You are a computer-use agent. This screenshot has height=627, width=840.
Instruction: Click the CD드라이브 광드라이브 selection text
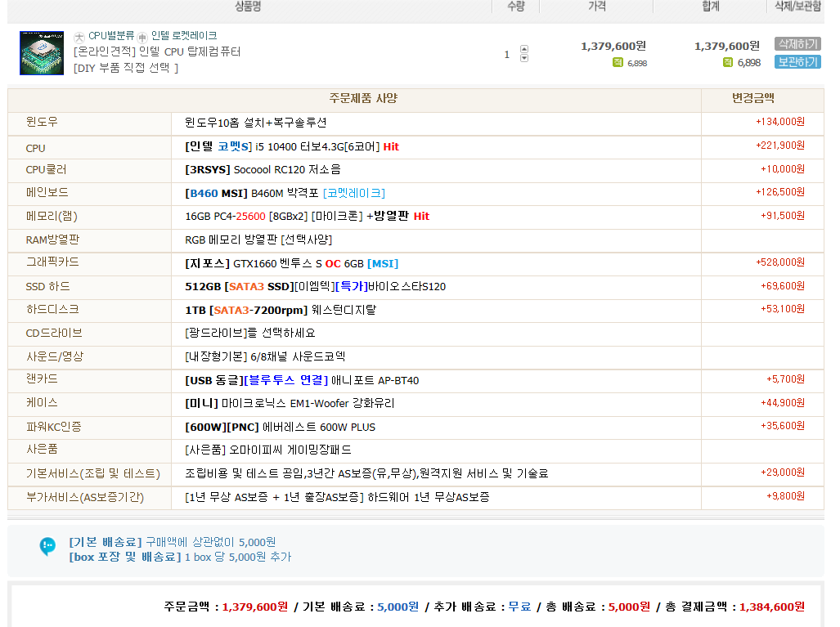(249, 334)
